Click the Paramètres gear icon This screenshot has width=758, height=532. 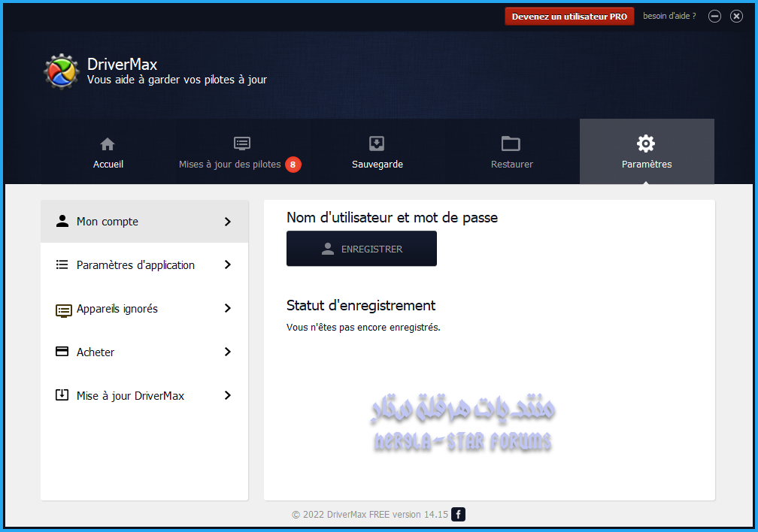click(646, 144)
